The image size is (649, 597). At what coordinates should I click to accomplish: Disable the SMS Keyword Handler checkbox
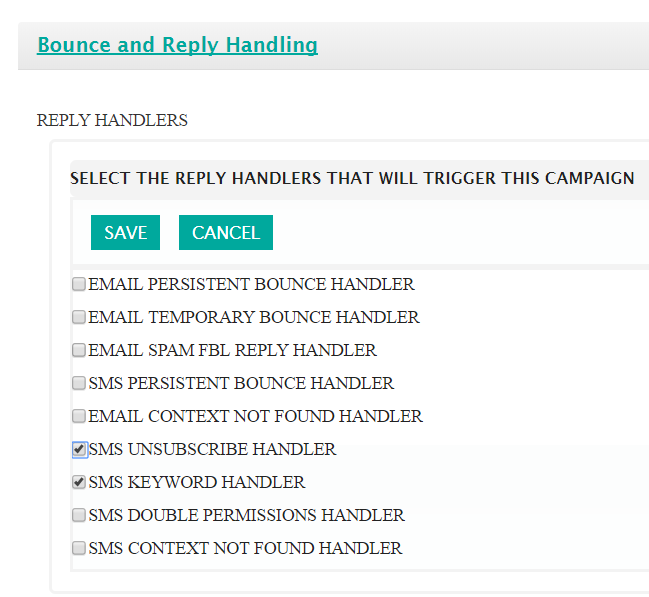click(x=79, y=483)
